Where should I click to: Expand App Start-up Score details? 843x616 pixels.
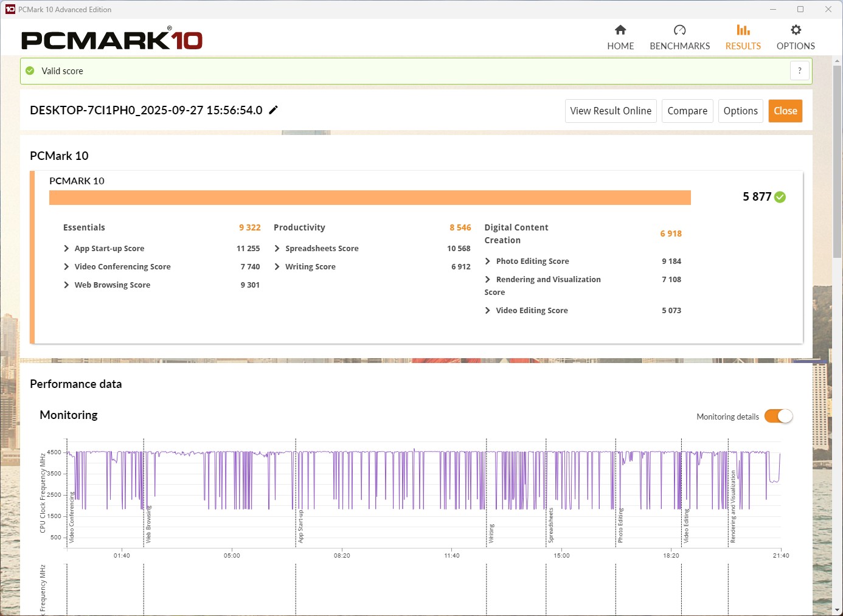[x=66, y=249]
